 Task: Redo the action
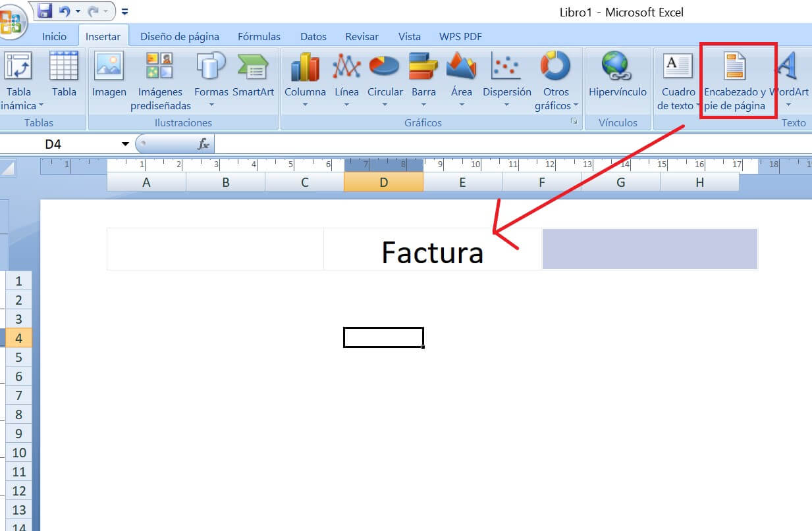coord(93,11)
